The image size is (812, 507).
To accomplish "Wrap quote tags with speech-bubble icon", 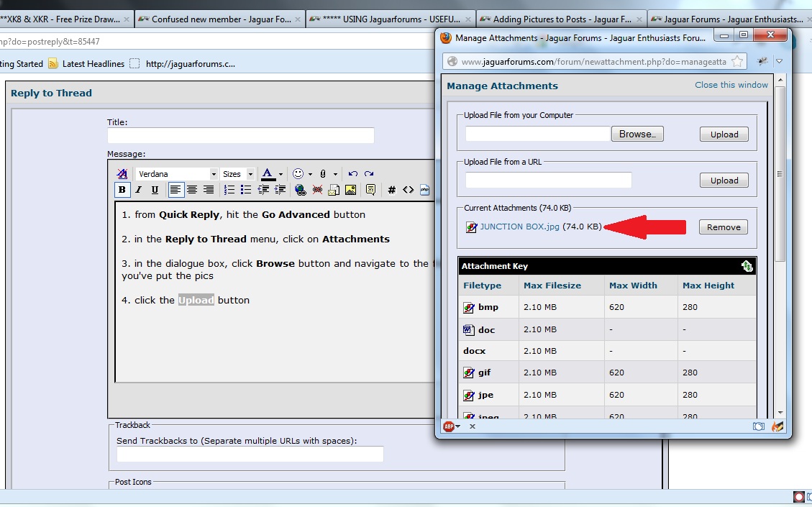I will point(370,190).
